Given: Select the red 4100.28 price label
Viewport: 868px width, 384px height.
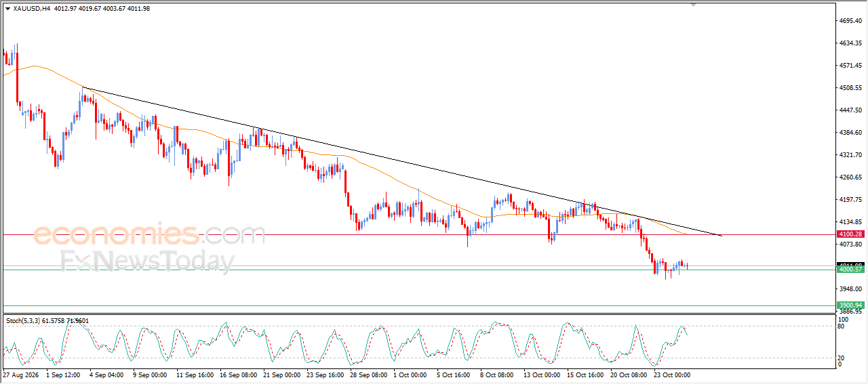Looking at the screenshot, I should [850, 234].
